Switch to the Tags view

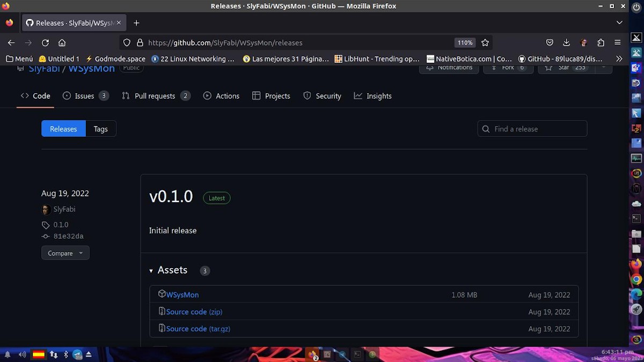(x=101, y=129)
